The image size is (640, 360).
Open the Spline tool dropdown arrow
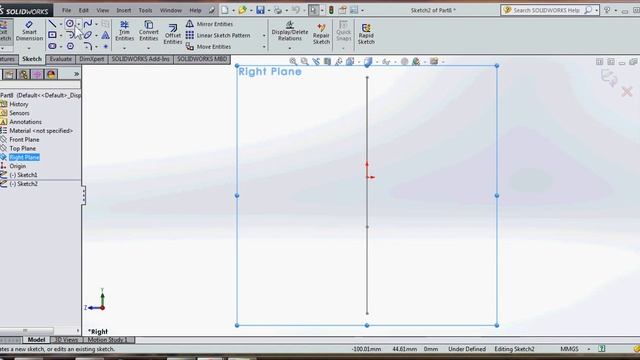pos(96,24)
